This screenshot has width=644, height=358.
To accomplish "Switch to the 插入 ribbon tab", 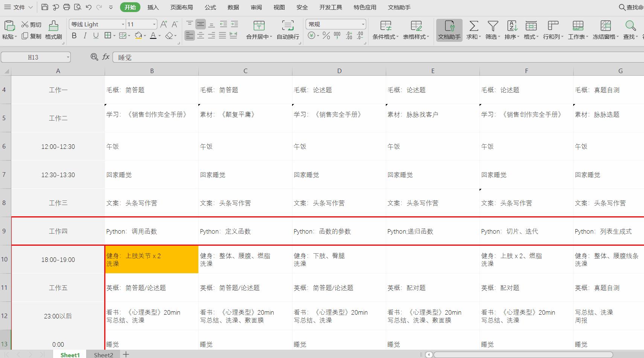I will (152, 7).
